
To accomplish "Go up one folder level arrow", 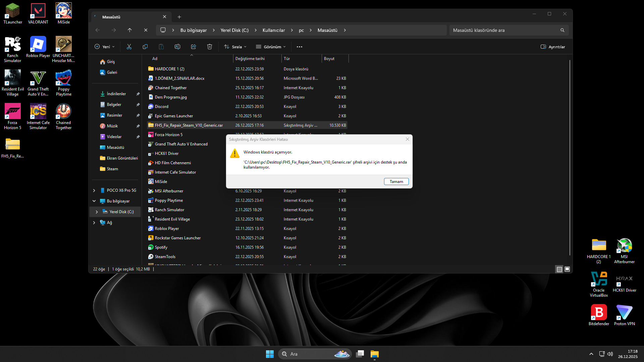I will (130, 30).
